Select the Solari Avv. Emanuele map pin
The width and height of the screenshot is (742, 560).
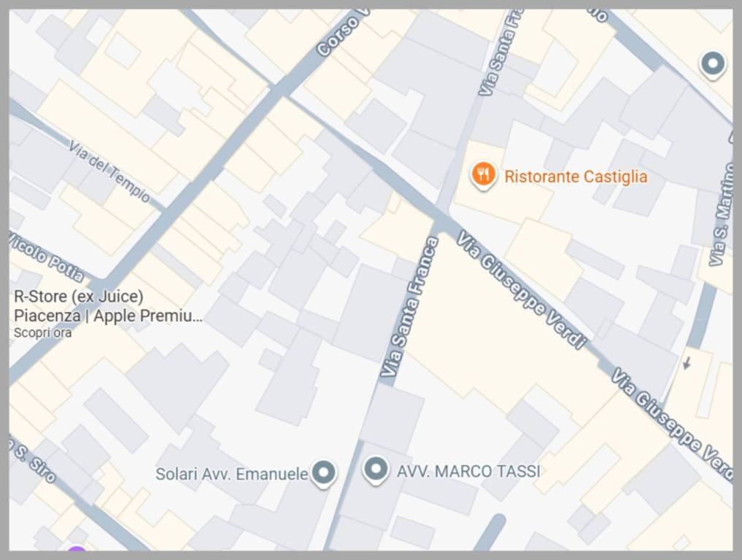pos(324,473)
